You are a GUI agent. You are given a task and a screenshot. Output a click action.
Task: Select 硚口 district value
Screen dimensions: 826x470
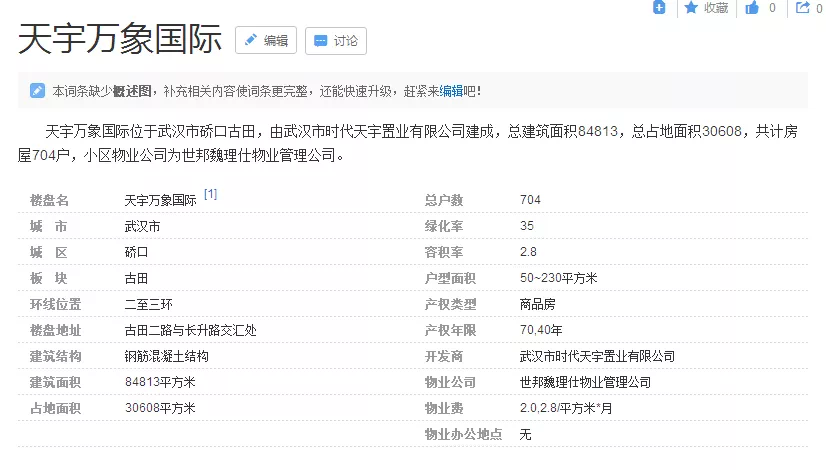tap(136, 252)
